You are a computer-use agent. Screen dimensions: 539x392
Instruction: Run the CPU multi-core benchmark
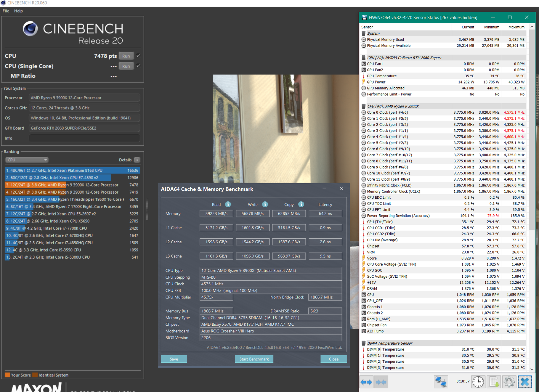click(126, 56)
